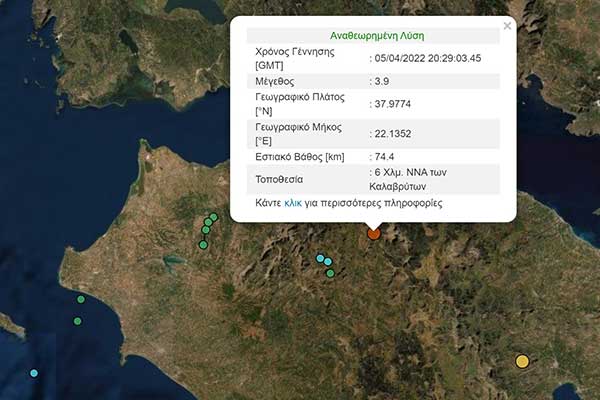The height and width of the screenshot is (400, 600).
Task: Select the green marker below the central cyan markers
Action: pyautogui.click(x=331, y=273)
